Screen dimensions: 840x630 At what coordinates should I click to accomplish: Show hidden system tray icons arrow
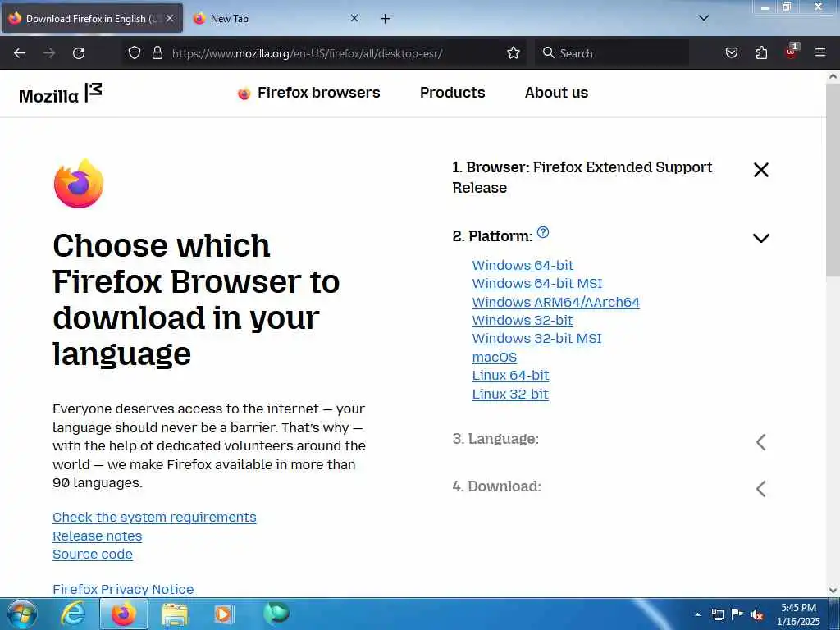(697, 614)
